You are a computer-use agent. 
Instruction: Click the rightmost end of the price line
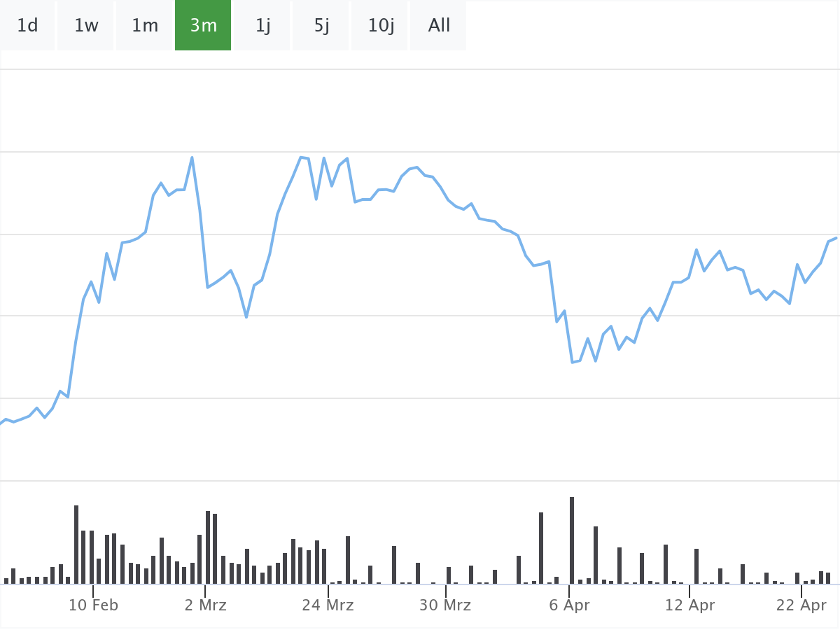pos(836,238)
